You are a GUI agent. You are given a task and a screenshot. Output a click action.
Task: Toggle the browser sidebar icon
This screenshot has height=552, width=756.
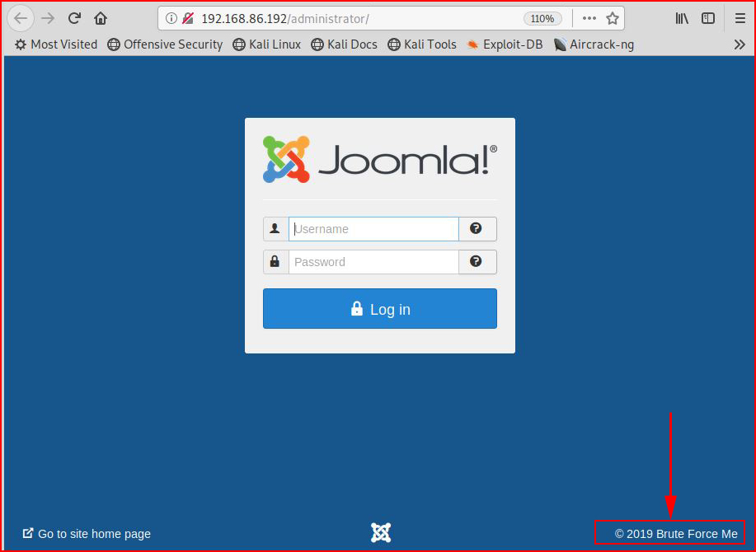tap(708, 18)
